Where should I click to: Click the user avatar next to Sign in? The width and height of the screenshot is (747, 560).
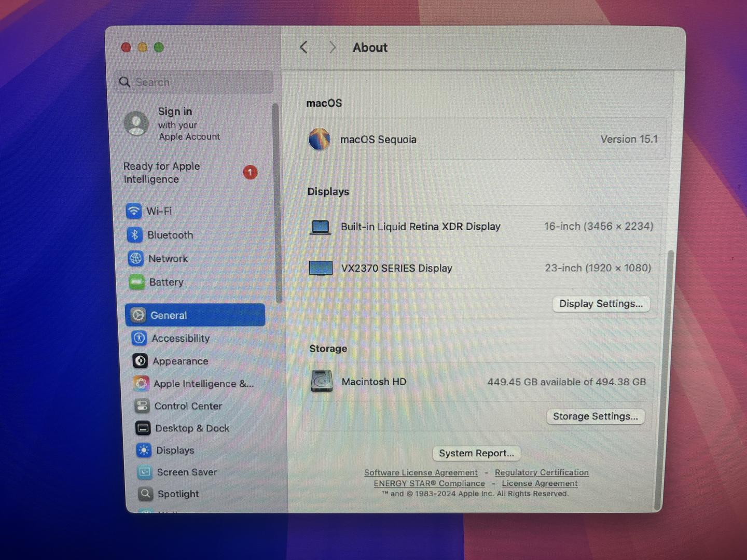[136, 123]
